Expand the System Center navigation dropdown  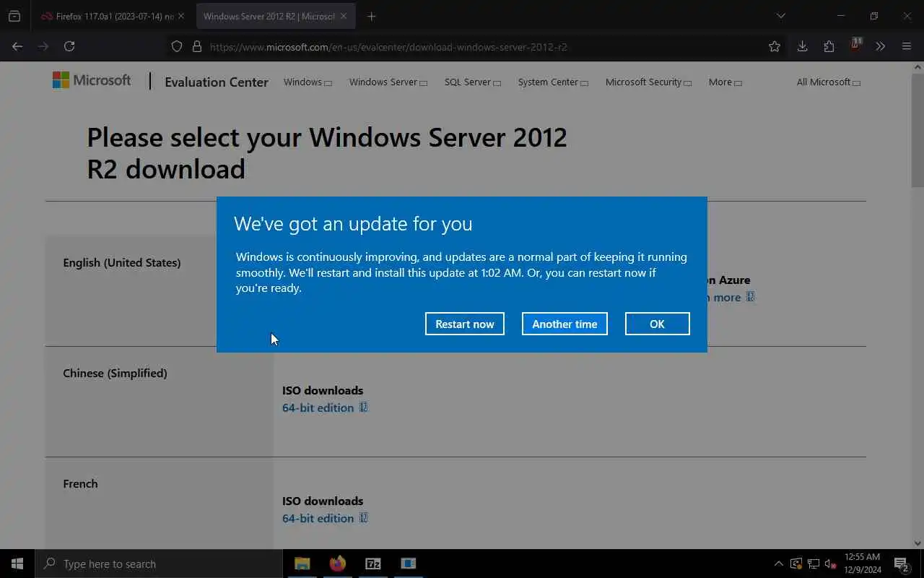pos(553,82)
